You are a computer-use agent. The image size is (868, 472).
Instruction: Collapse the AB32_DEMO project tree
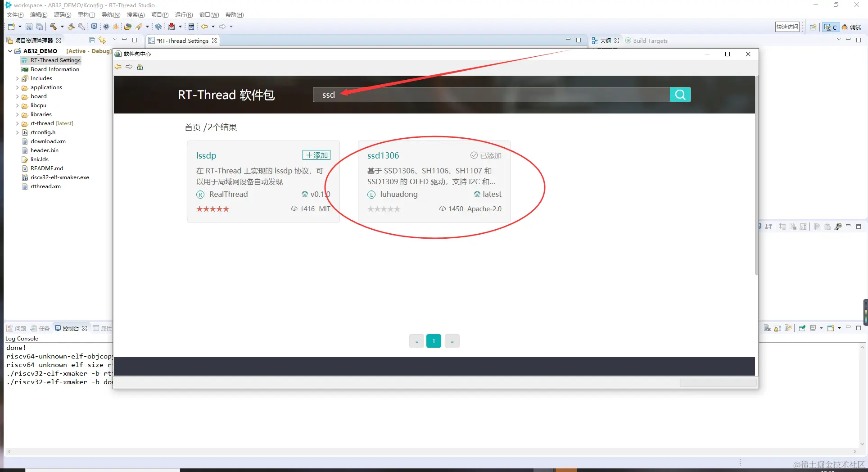pos(10,51)
